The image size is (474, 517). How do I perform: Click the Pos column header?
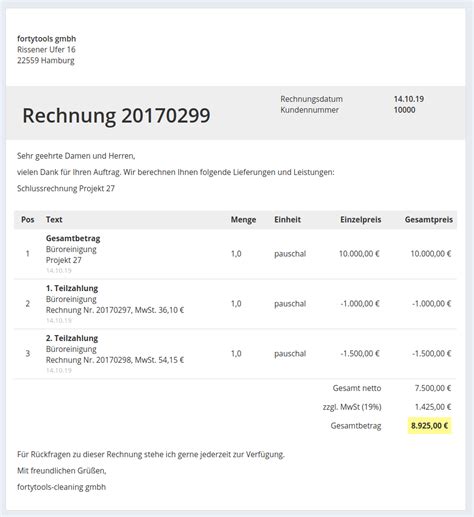(x=28, y=220)
